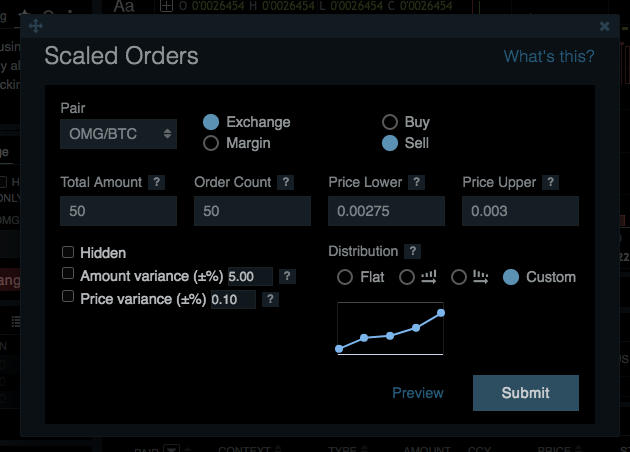This screenshot has width=630, height=452.
Task: Click the Price Upper help icon
Action: coord(550,182)
